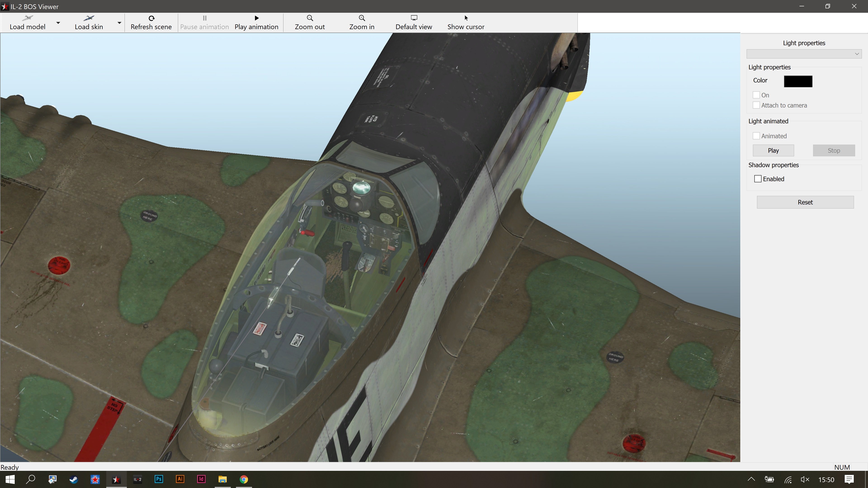Viewport: 868px width, 488px height.
Task: Click the IL-2 BOS Viewer title bar icon
Action: click(x=5, y=6)
